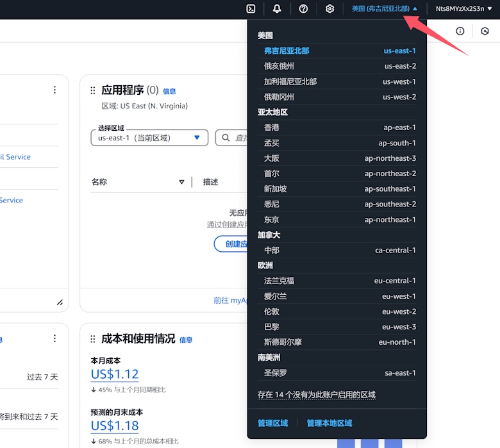
Task: Click the hexagon icon at top right
Action: (485, 31)
